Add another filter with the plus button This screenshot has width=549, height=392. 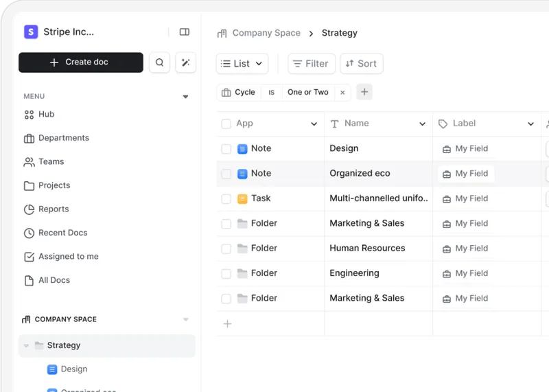tap(364, 92)
